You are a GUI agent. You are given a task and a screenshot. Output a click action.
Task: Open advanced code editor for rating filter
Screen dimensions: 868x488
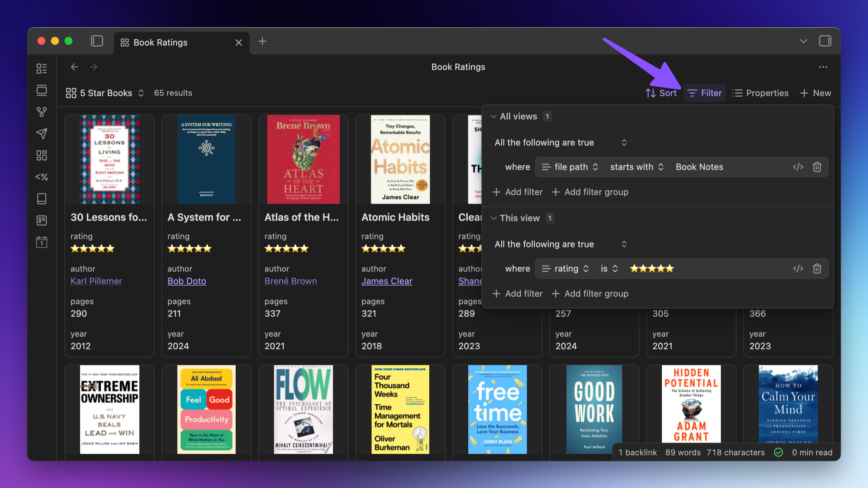pos(798,269)
